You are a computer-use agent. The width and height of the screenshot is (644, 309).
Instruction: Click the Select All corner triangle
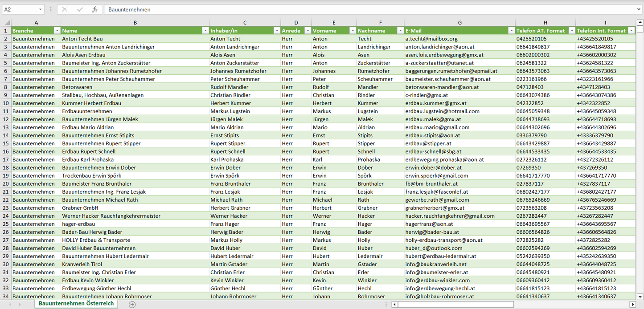(x=6, y=23)
